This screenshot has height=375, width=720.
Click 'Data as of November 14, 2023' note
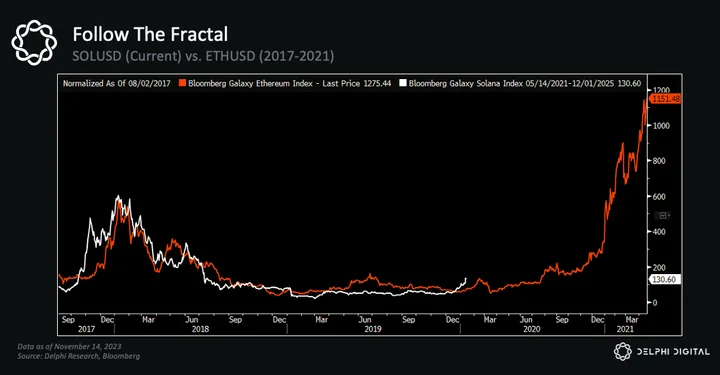[69, 347]
